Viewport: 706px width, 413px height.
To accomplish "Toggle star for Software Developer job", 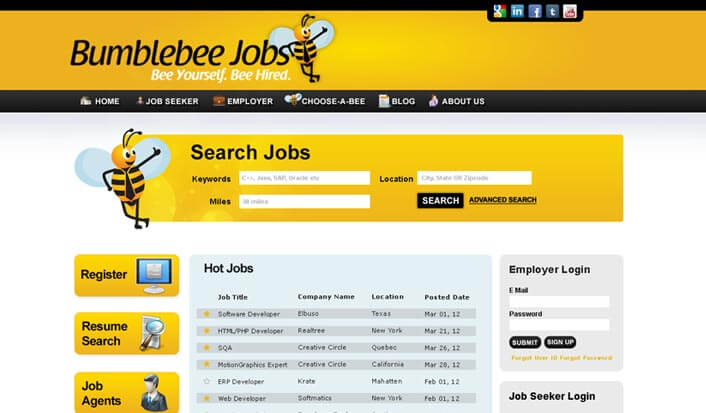I will (x=207, y=314).
